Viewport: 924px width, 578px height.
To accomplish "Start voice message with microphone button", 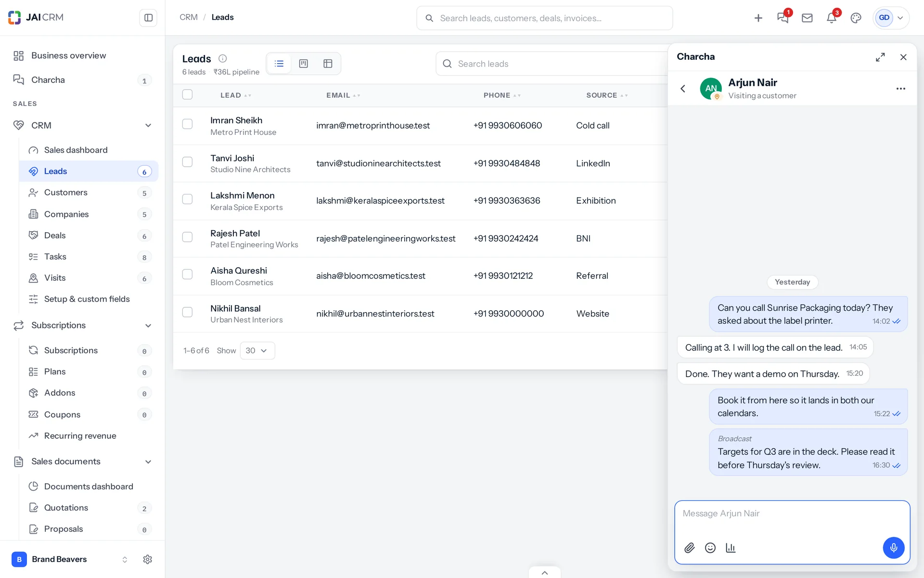I will pyautogui.click(x=893, y=548).
